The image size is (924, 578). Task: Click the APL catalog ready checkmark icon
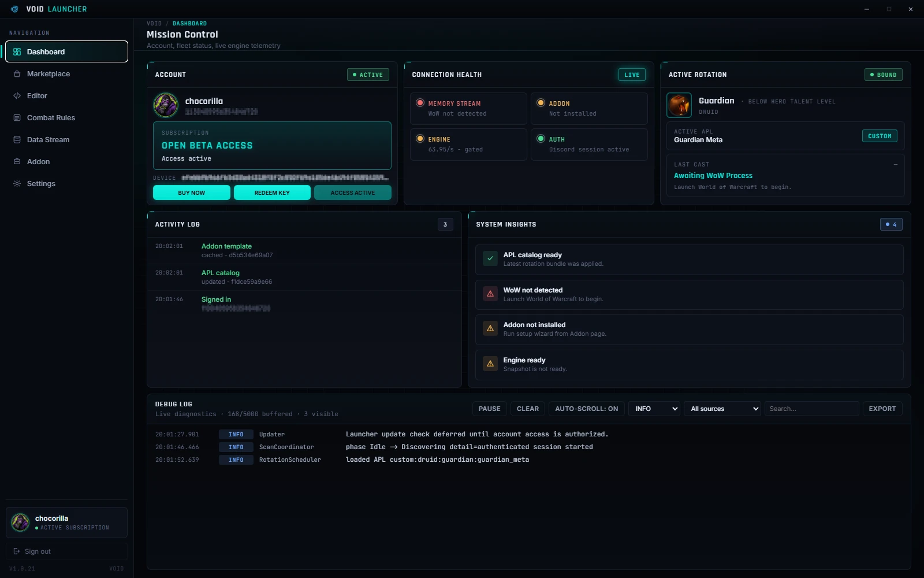pyautogui.click(x=490, y=258)
